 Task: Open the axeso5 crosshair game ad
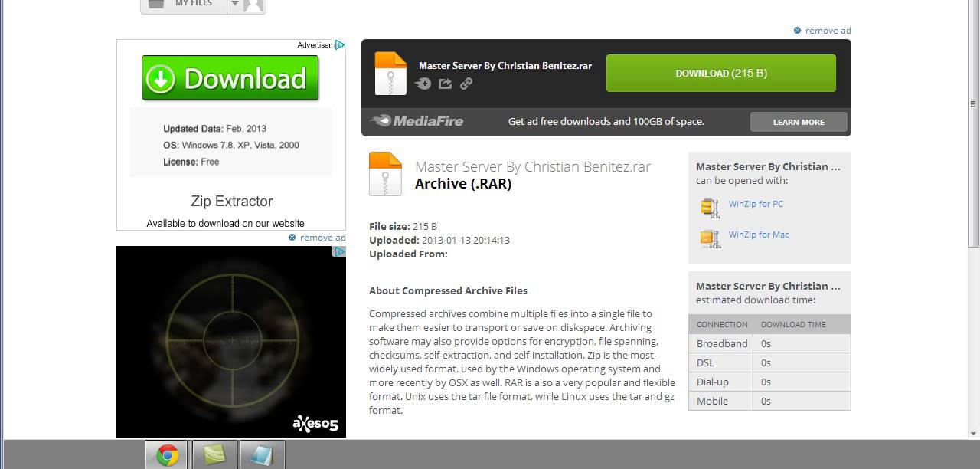click(231, 342)
